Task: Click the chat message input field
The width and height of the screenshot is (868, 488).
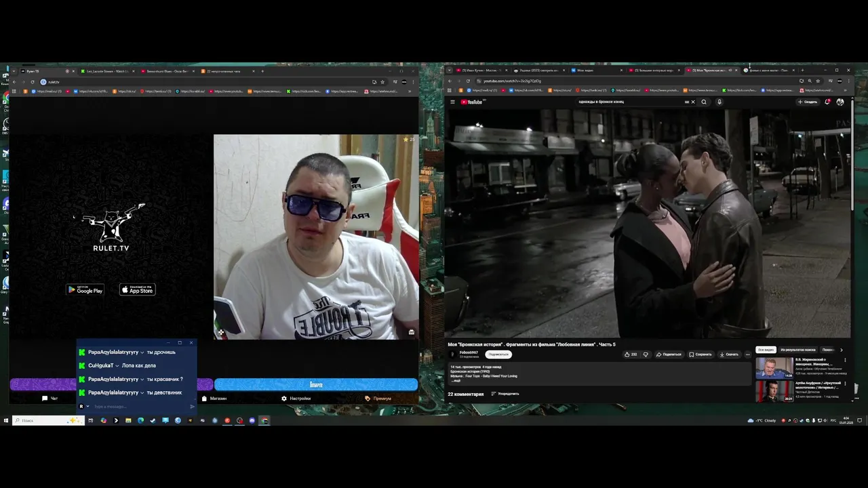Action: 139,407
